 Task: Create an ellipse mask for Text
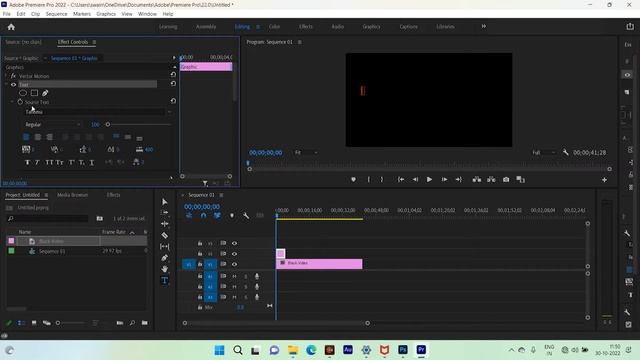23,93
